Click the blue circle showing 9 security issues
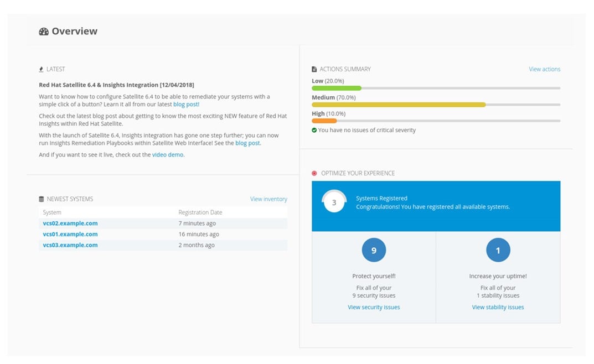The image size is (594, 364). pyautogui.click(x=374, y=251)
